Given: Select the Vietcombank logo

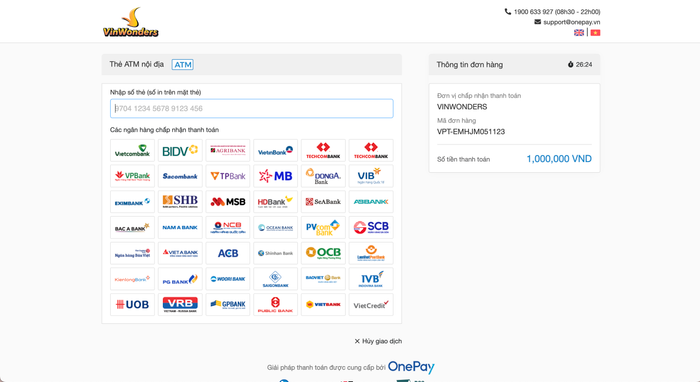Looking at the screenshot, I should pos(132,150).
